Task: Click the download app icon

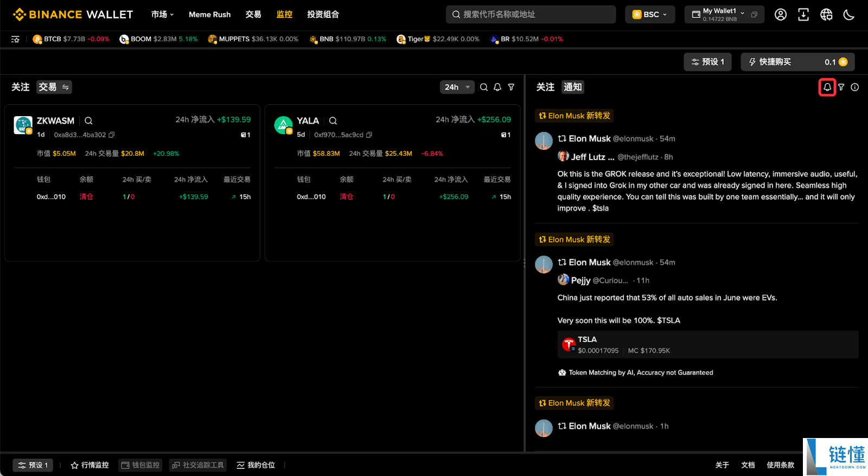Action: point(803,15)
